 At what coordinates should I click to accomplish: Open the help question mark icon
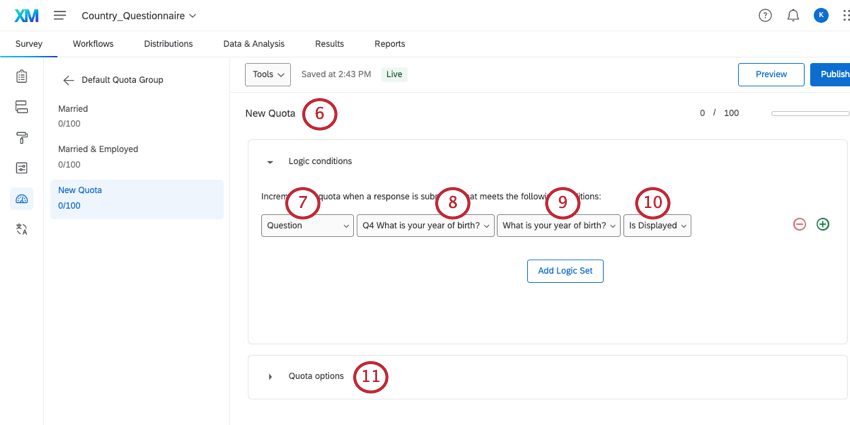tap(765, 15)
